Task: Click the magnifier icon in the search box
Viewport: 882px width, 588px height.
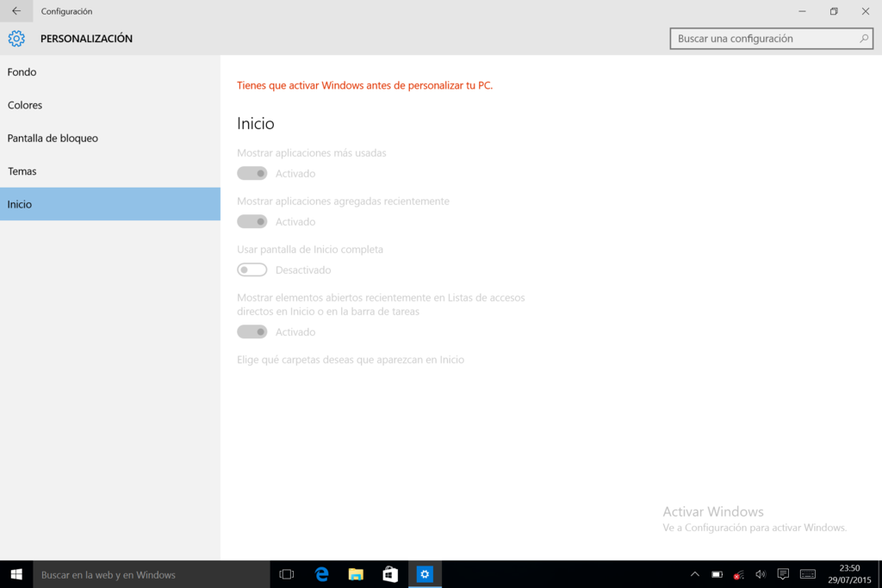Action: [864, 38]
